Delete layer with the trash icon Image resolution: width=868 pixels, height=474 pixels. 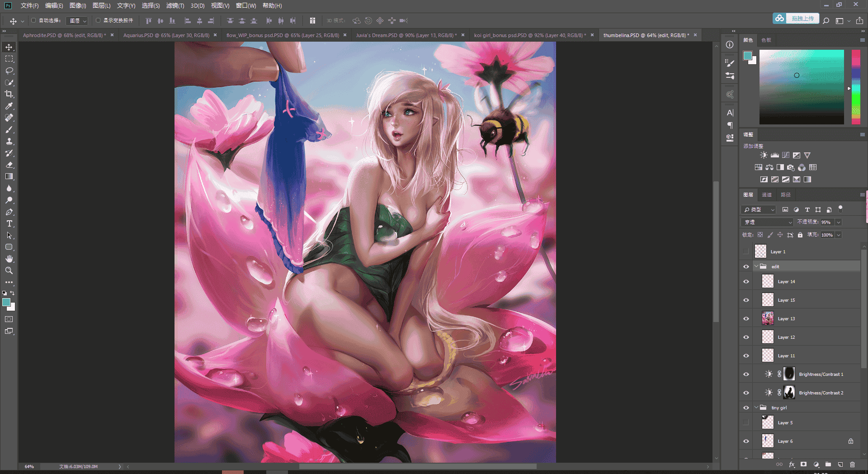[x=852, y=465]
